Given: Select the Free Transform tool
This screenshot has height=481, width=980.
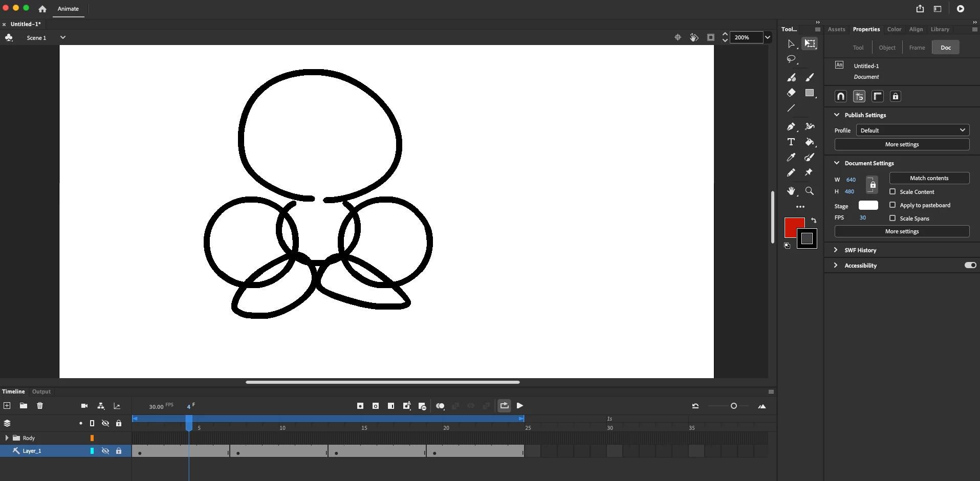Looking at the screenshot, I should [x=810, y=44].
